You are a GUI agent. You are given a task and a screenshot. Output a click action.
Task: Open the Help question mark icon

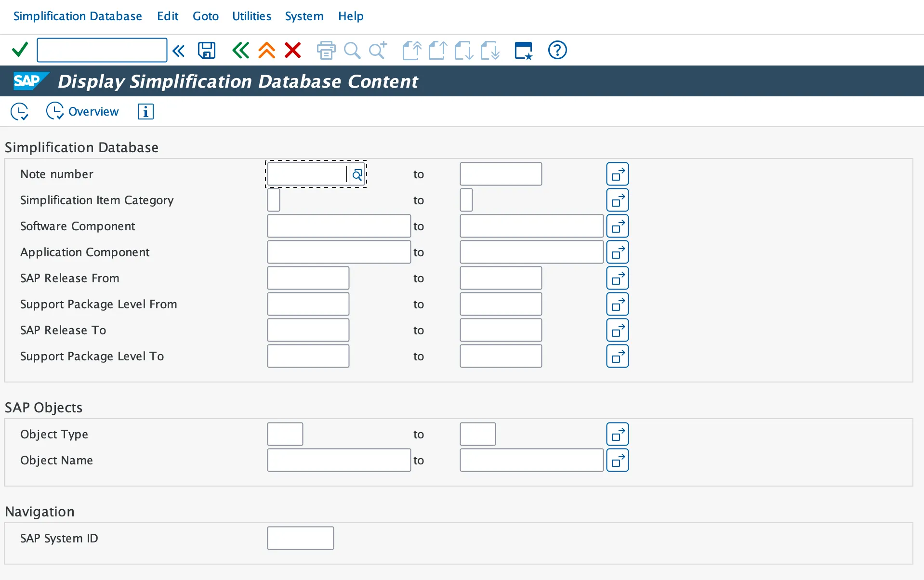[557, 50]
